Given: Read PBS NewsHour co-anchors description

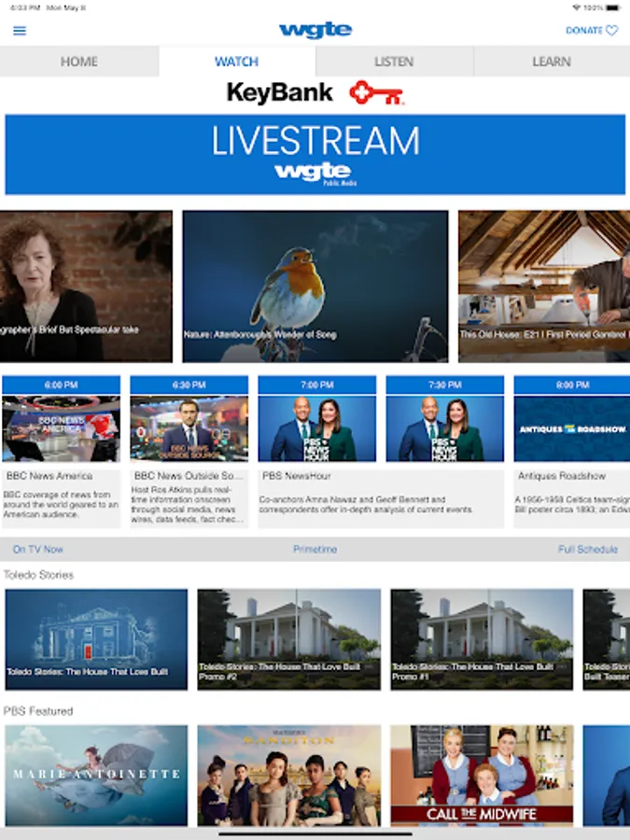Looking at the screenshot, I should click(x=366, y=504).
